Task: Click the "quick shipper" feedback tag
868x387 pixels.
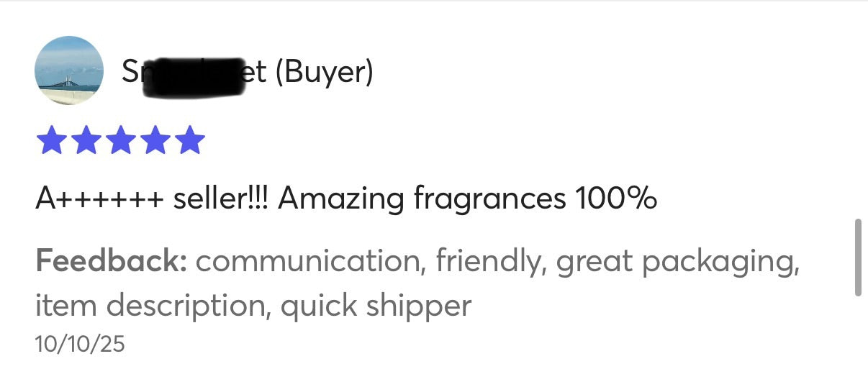Action: coord(376,306)
